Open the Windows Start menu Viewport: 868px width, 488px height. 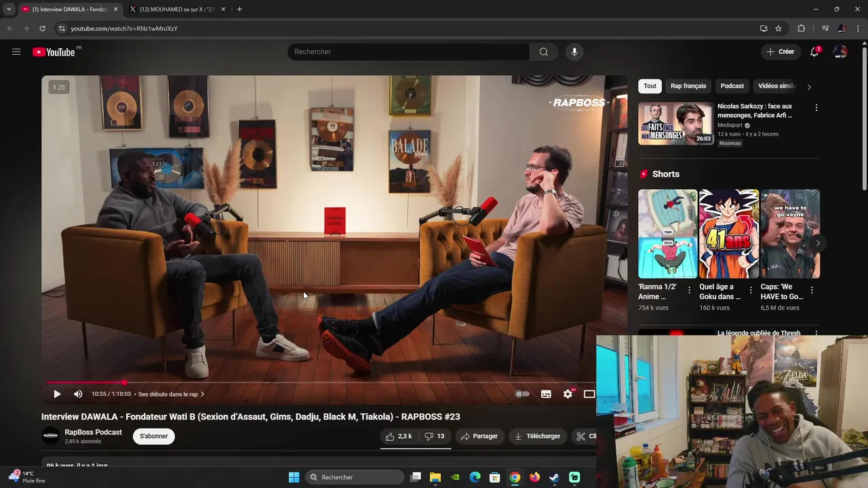pyautogui.click(x=294, y=477)
